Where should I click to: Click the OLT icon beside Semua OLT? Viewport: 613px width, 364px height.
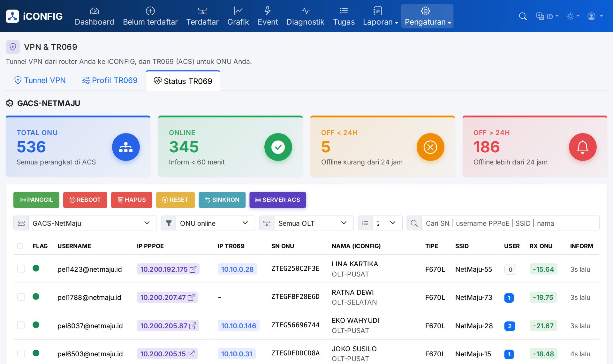[267, 223]
